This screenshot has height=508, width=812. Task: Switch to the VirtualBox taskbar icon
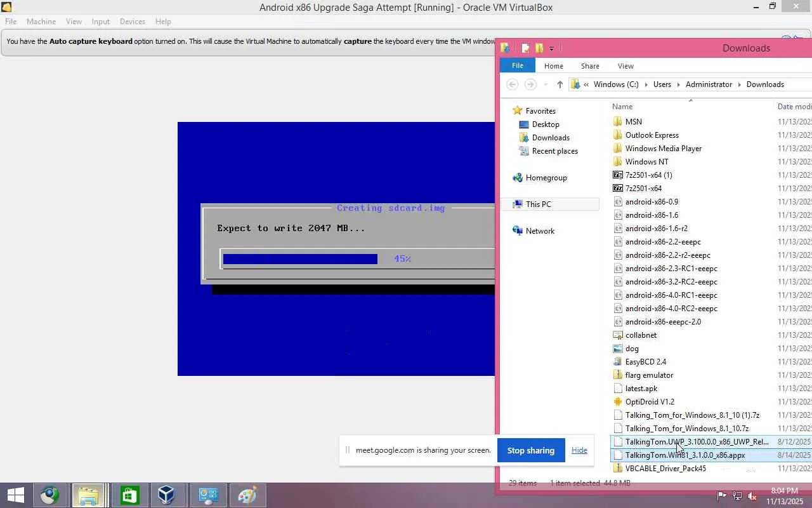click(x=166, y=495)
